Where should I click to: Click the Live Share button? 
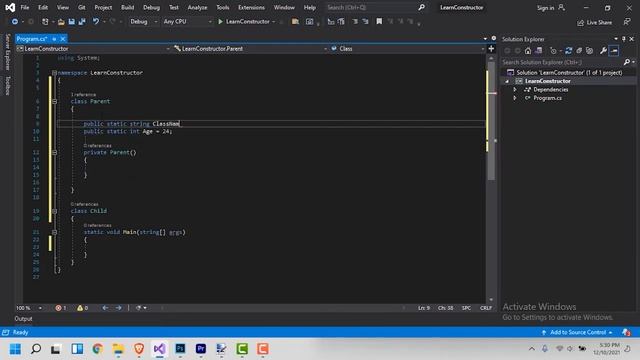(x=594, y=22)
